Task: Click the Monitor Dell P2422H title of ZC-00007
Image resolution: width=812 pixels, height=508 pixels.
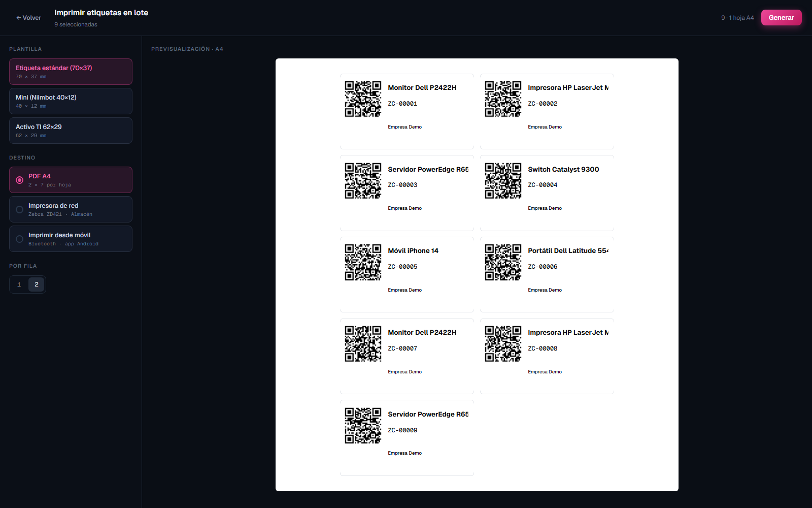Action: click(422, 333)
